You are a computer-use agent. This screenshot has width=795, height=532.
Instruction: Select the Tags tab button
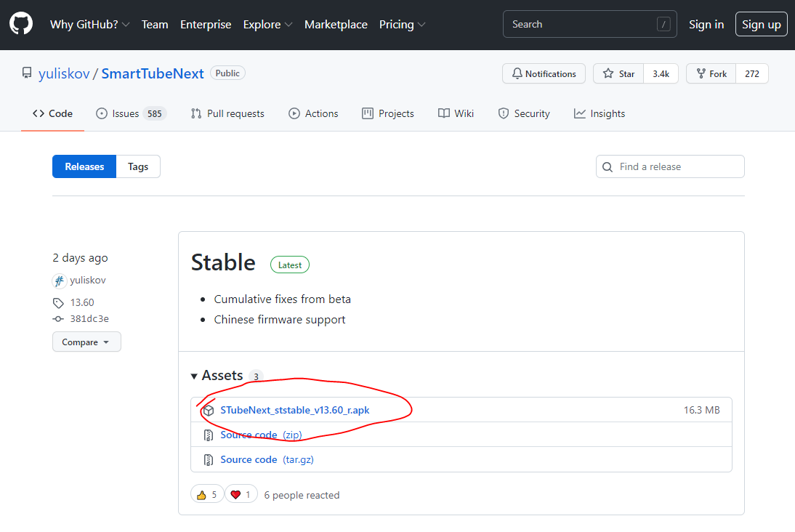(x=138, y=166)
